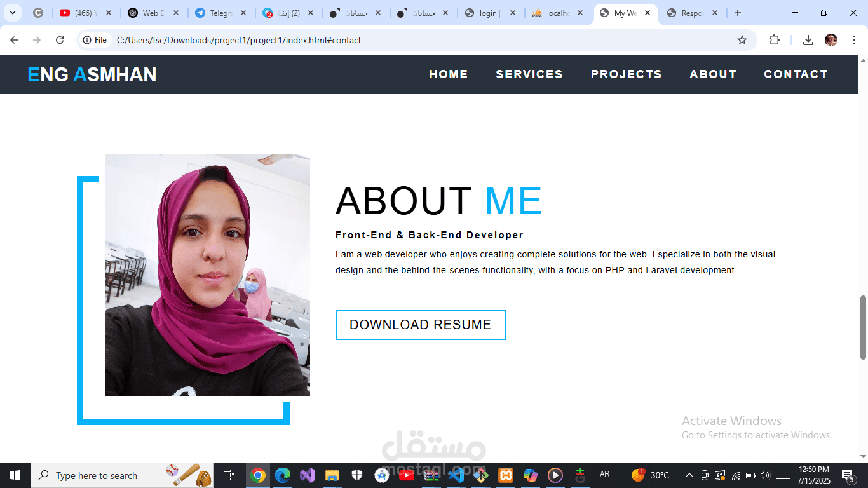The image size is (868, 488).
Task: Open weather 30°C widget
Action: pyautogui.click(x=650, y=475)
